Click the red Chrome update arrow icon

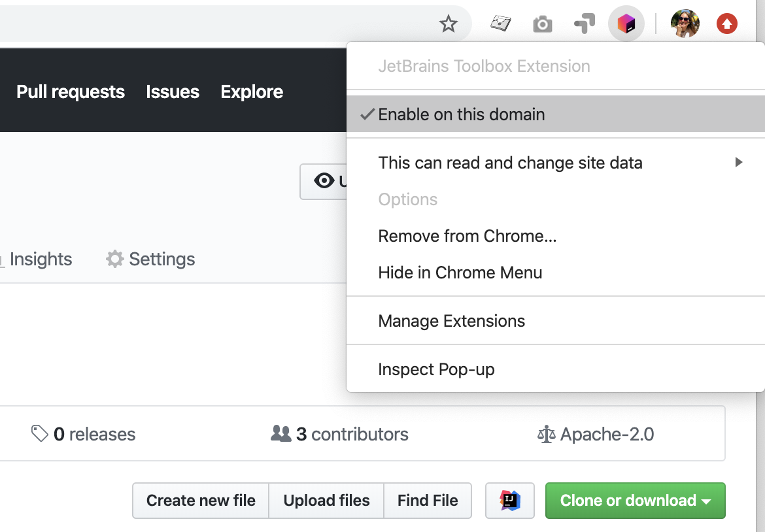(x=727, y=24)
